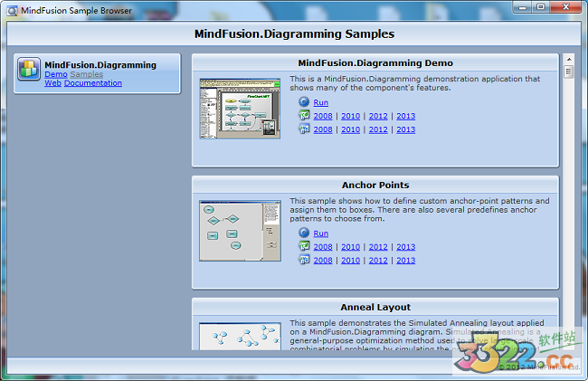Maximize the MindFusion Sample Browser window
Screen dimensions: 588x381
pos(541,7)
